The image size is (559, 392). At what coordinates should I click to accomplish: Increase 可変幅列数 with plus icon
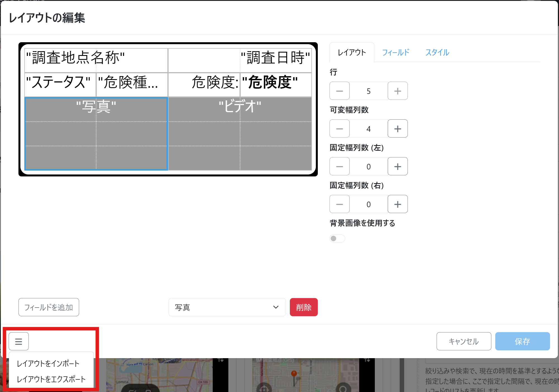[397, 129]
